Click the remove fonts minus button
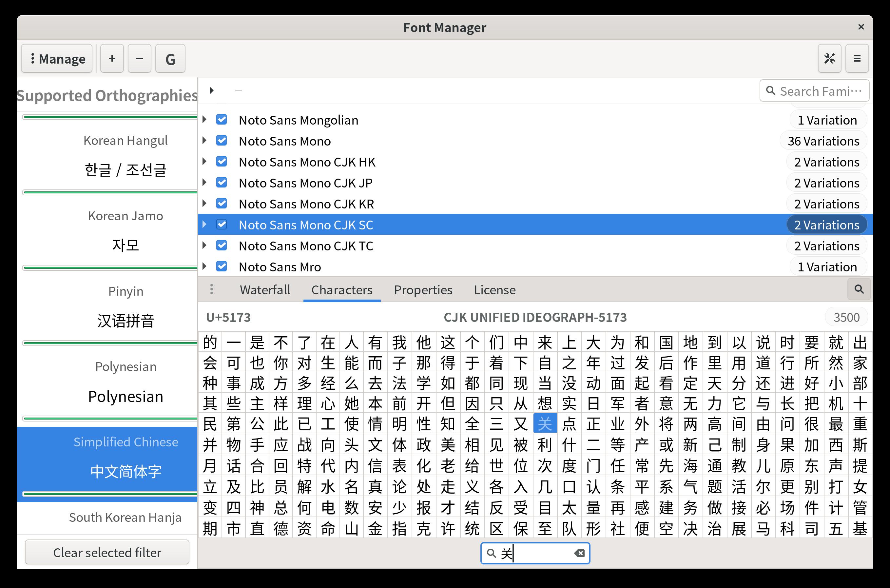The height and width of the screenshot is (588, 890). pos(140,58)
